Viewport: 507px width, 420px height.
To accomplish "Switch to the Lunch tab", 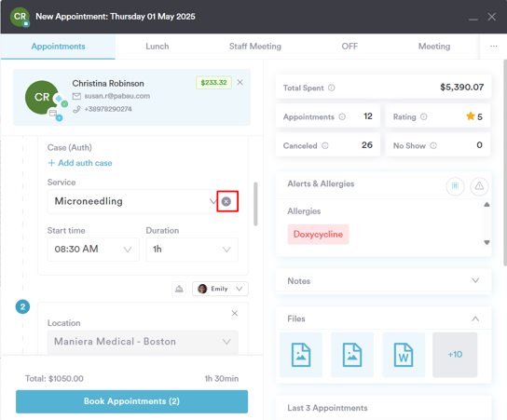I will [x=158, y=47].
